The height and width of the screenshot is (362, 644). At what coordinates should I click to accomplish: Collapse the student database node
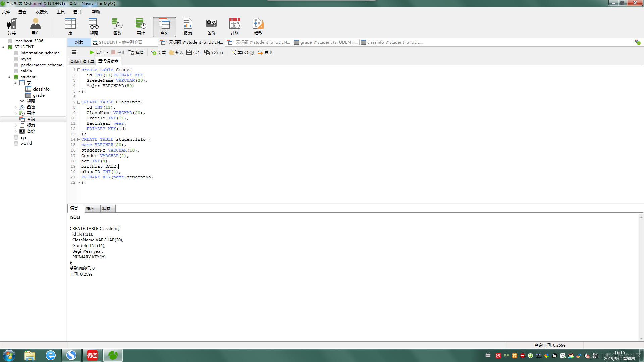tap(9, 77)
